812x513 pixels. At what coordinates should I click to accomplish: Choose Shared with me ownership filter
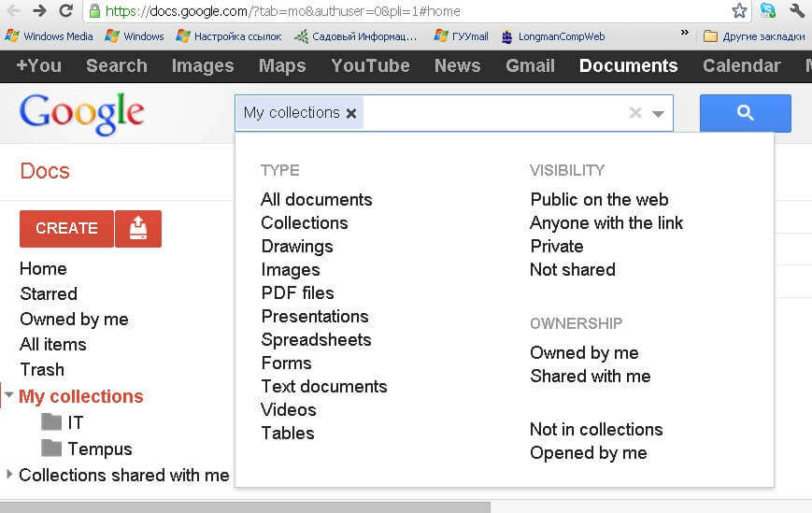pyautogui.click(x=591, y=377)
